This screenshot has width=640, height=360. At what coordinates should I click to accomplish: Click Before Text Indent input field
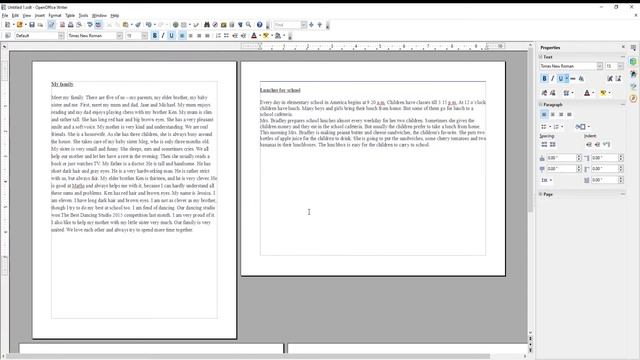(x=604, y=158)
